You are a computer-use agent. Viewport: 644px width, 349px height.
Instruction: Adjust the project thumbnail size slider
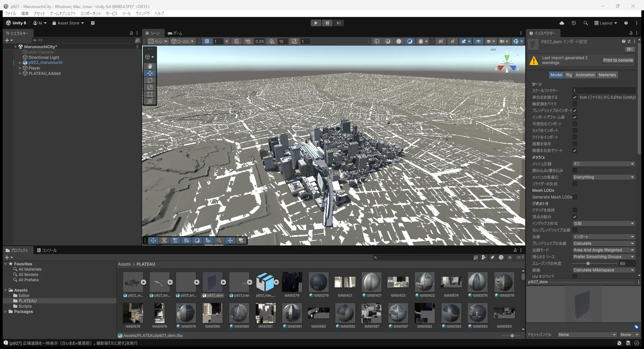point(512,336)
